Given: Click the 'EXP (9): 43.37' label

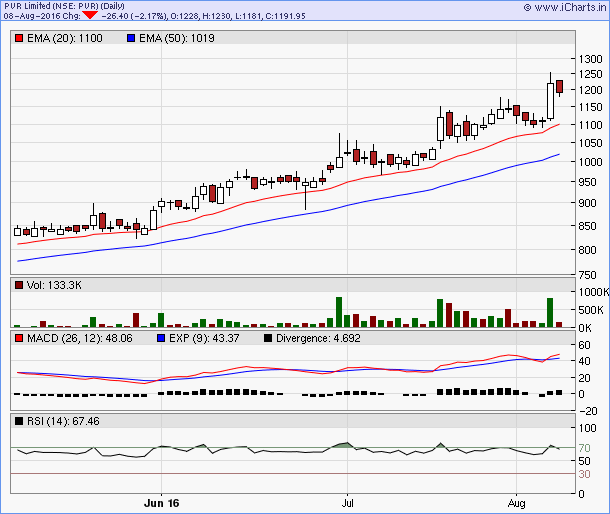Looking at the screenshot, I should (x=204, y=338).
